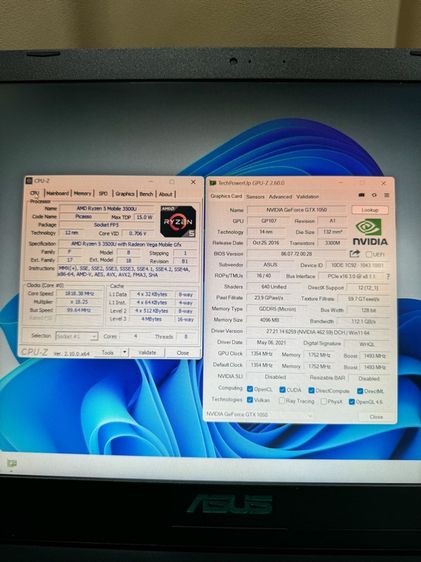The width and height of the screenshot is (421, 562).
Task: Toggle the Vulkan checkbox
Action: click(x=250, y=400)
